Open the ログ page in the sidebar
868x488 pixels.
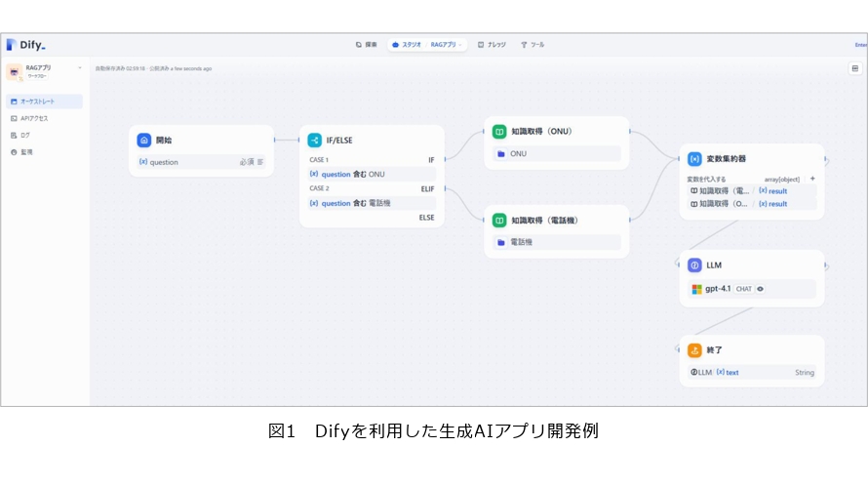(x=24, y=135)
